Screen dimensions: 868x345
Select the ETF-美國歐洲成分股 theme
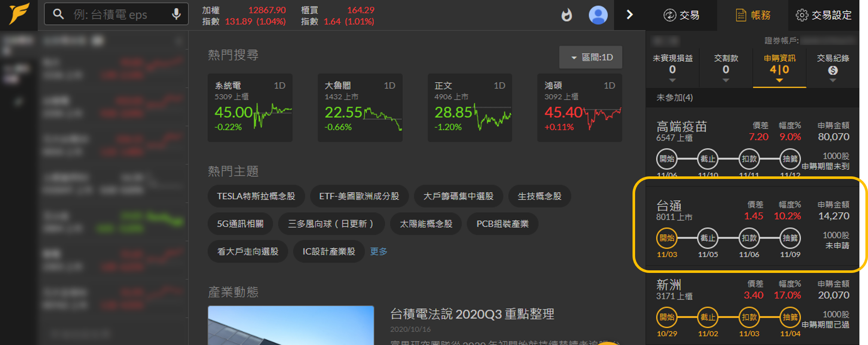point(359,197)
